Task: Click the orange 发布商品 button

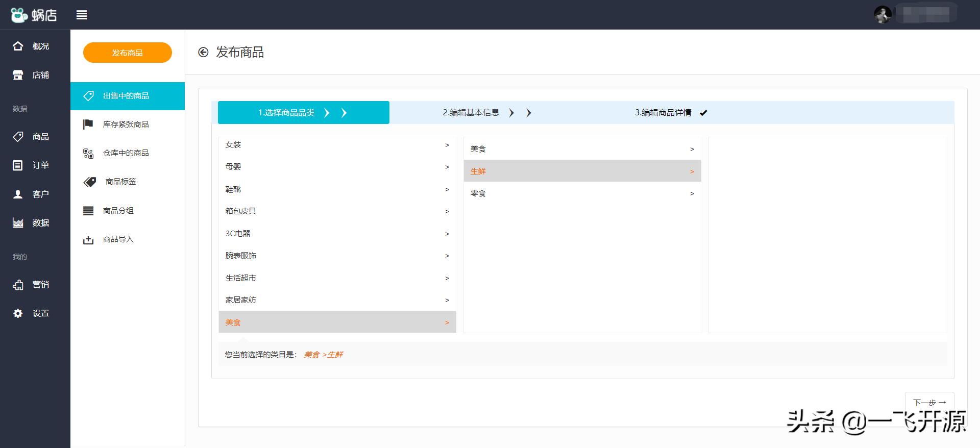Action: click(x=128, y=53)
